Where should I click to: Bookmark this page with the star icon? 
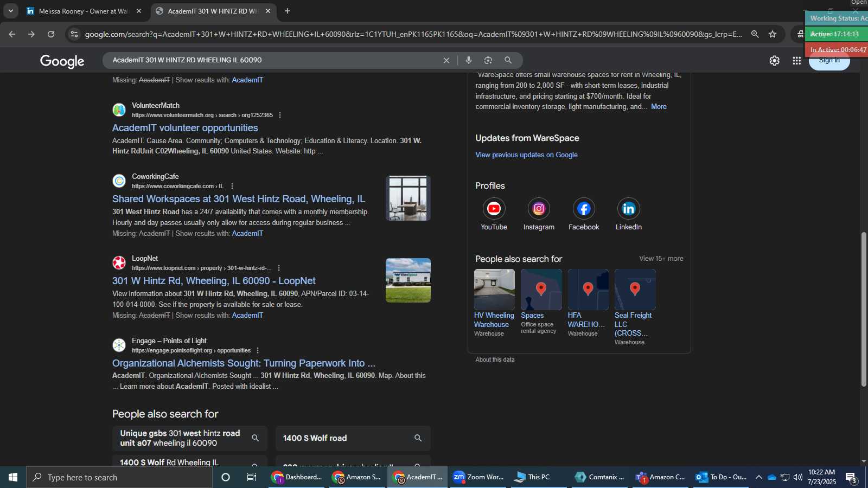[x=773, y=34]
